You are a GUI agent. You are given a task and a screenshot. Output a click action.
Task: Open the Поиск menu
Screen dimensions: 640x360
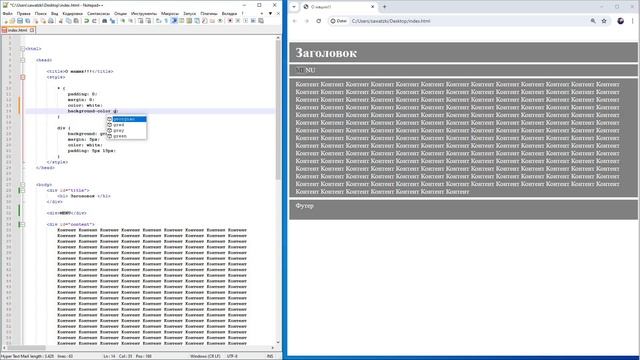click(40, 13)
